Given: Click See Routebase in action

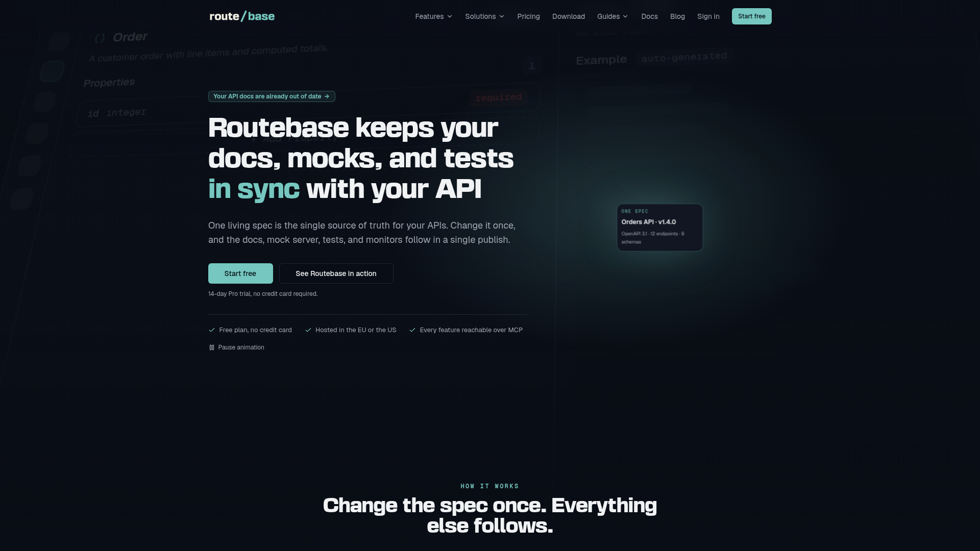Looking at the screenshot, I should 336,273.
